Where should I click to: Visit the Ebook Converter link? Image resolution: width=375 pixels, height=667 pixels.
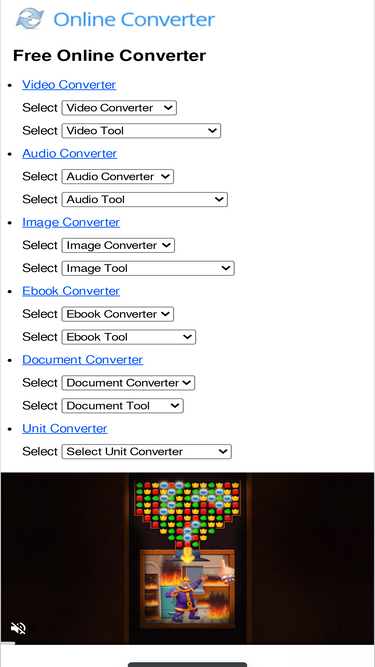(x=71, y=291)
